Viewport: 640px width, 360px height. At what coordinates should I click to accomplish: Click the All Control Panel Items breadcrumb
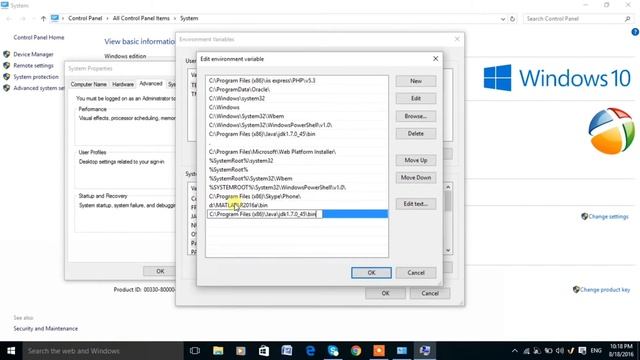click(141, 18)
